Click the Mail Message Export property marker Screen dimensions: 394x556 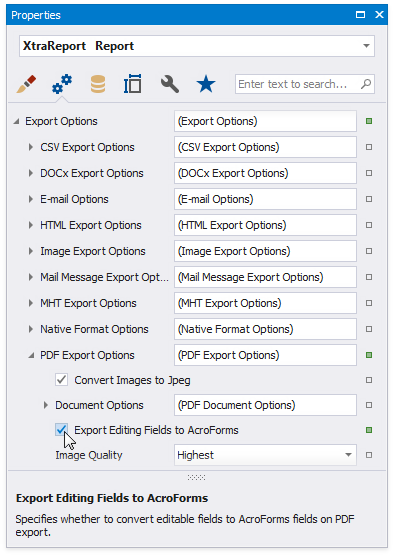click(x=369, y=277)
